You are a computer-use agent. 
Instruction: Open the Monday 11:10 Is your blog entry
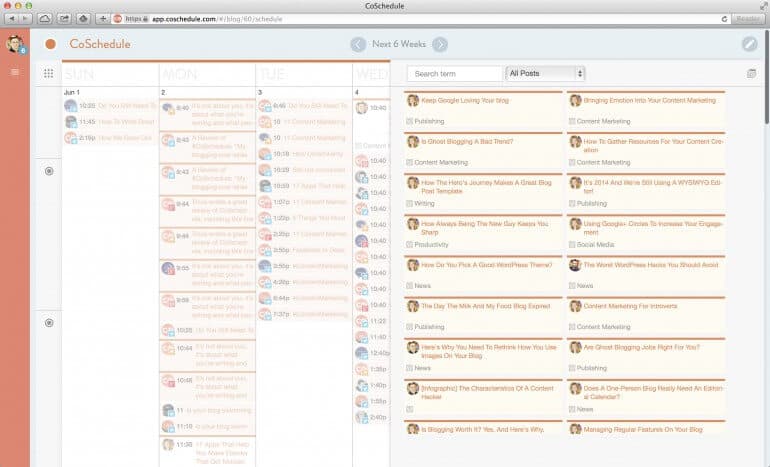[x=207, y=427]
